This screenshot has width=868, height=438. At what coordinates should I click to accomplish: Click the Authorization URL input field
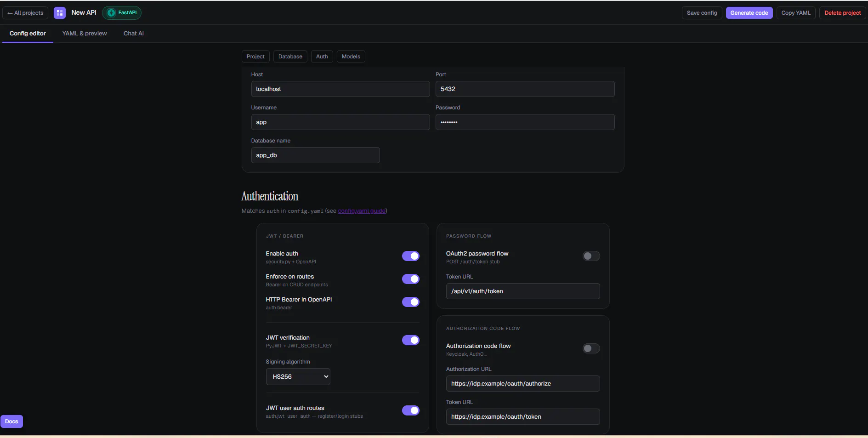tap(523, 384)
